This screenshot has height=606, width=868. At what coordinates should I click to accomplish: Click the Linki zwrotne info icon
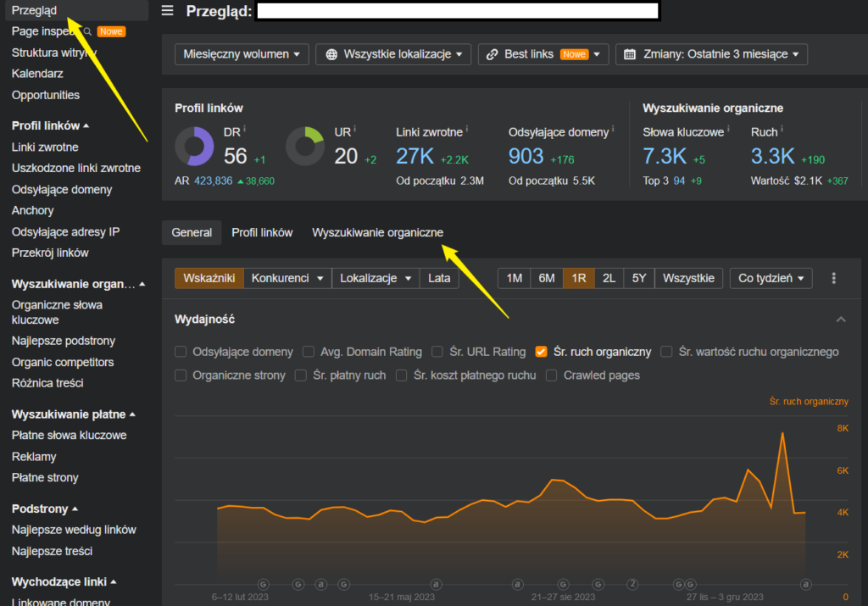click(x=467, y=129)
